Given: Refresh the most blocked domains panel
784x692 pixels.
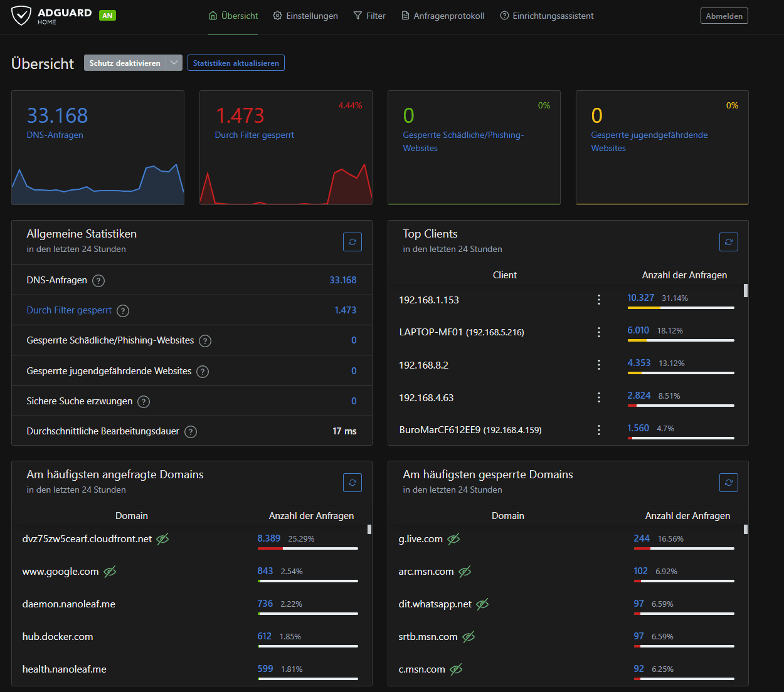Looking at the screenshot, I should pyautogui.click(x=728, y=483).
